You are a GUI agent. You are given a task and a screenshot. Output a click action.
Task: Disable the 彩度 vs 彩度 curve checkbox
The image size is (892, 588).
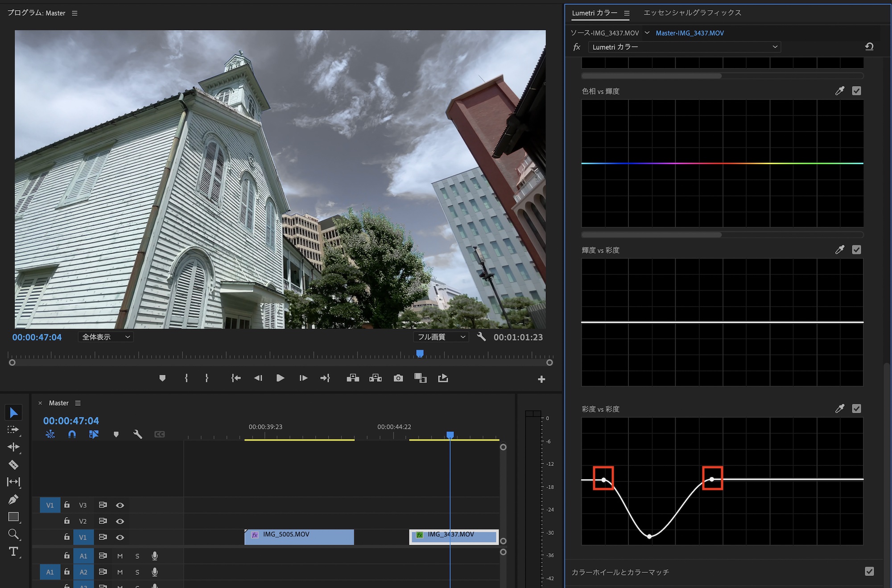pos(856,408)
